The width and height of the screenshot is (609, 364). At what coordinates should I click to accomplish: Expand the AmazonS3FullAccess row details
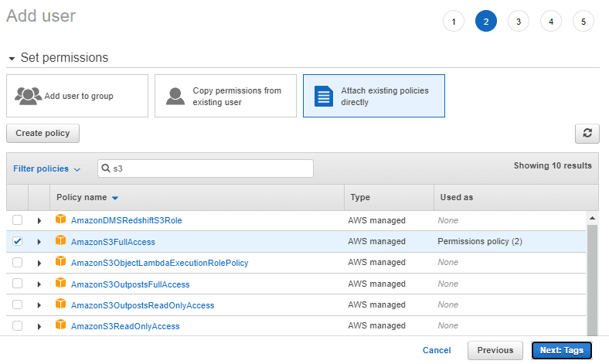(x=39, y=242)
